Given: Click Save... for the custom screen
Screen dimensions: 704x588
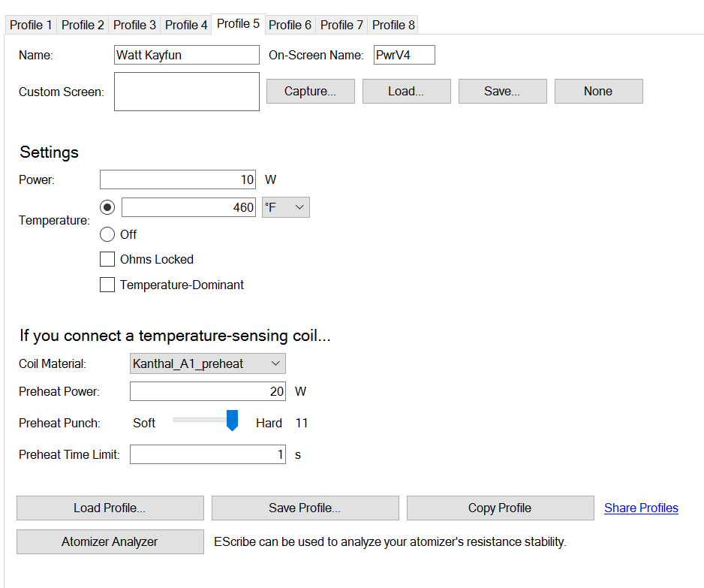Looking at the screenshot, I should tap(502, 92).
